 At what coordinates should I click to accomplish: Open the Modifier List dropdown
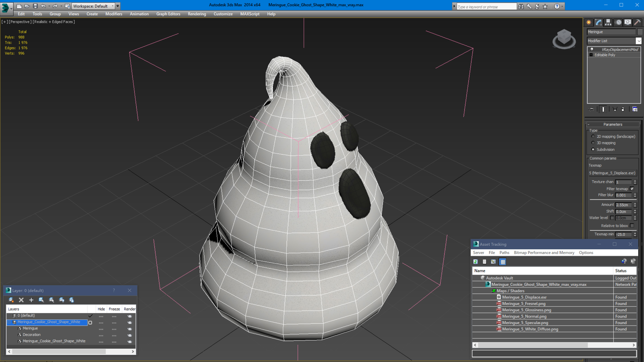[639, 41]
